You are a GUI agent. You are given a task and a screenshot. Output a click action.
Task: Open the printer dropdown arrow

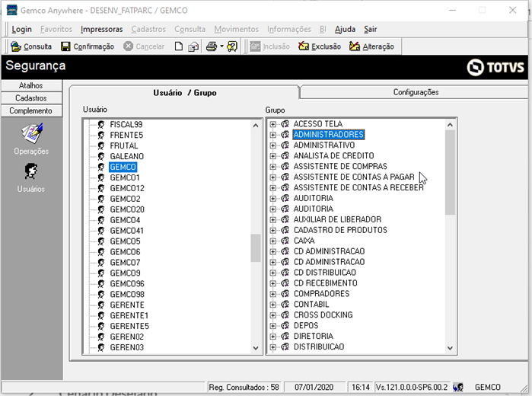[x=221, y=46]
